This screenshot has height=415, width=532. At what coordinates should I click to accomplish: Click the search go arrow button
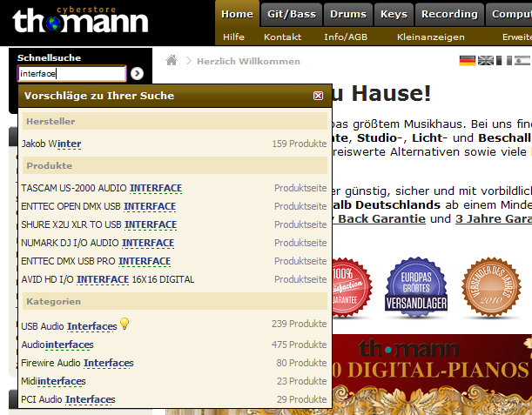tap(137, 74)
